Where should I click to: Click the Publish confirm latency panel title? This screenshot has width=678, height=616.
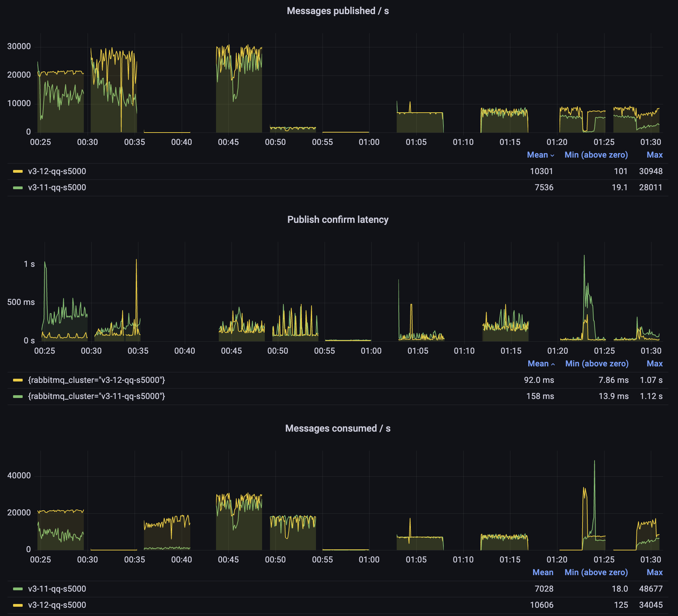coord(338,219)
